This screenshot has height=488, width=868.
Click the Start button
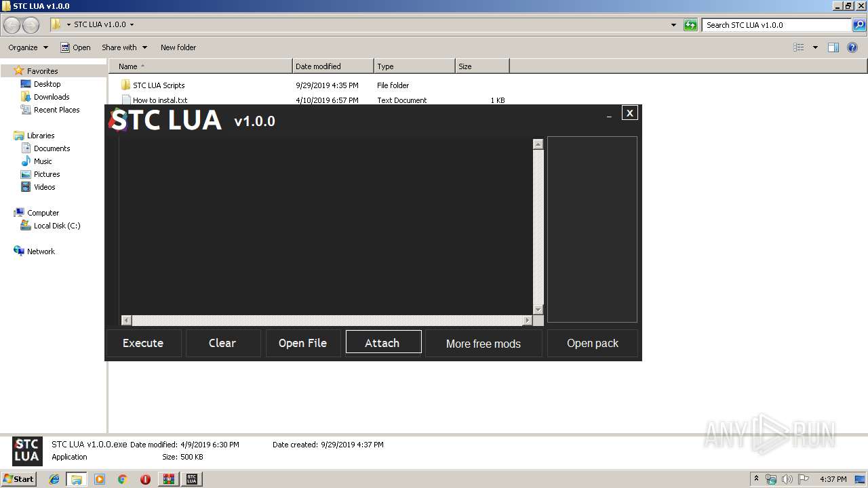click(x=18, y=479)
